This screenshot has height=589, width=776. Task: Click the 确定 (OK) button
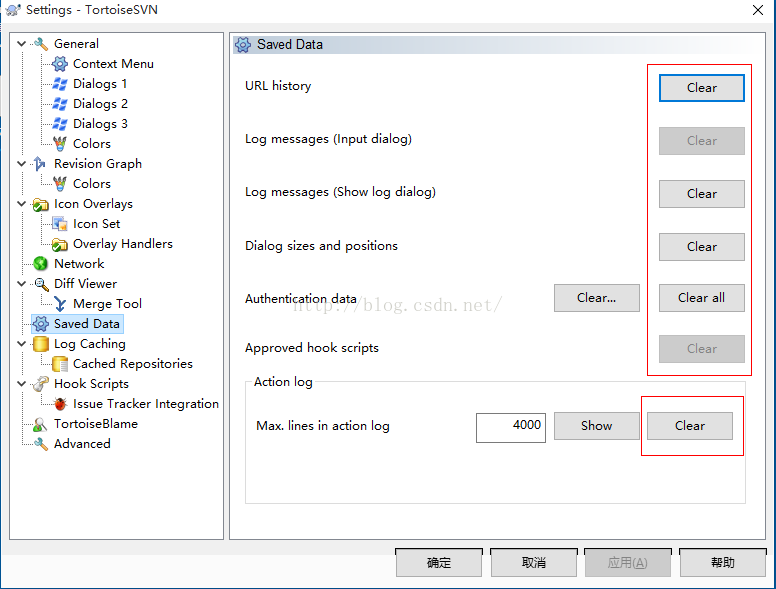[438, 563]
